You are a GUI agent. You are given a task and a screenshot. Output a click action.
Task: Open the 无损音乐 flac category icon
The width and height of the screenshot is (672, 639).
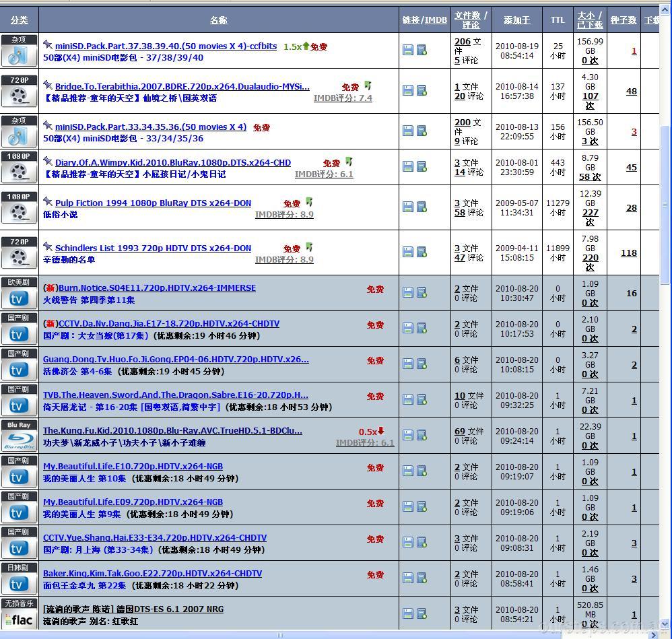tap(19, 613)
